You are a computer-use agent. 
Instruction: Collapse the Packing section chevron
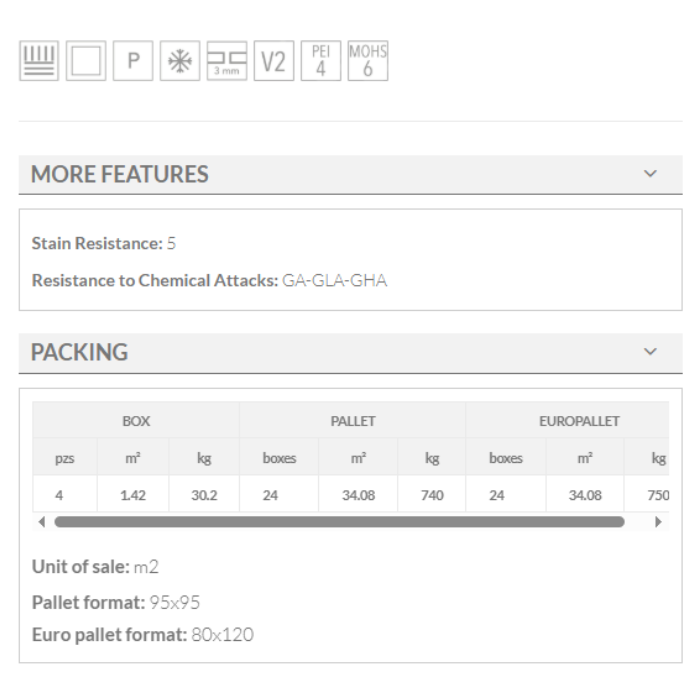pos(651,352)
